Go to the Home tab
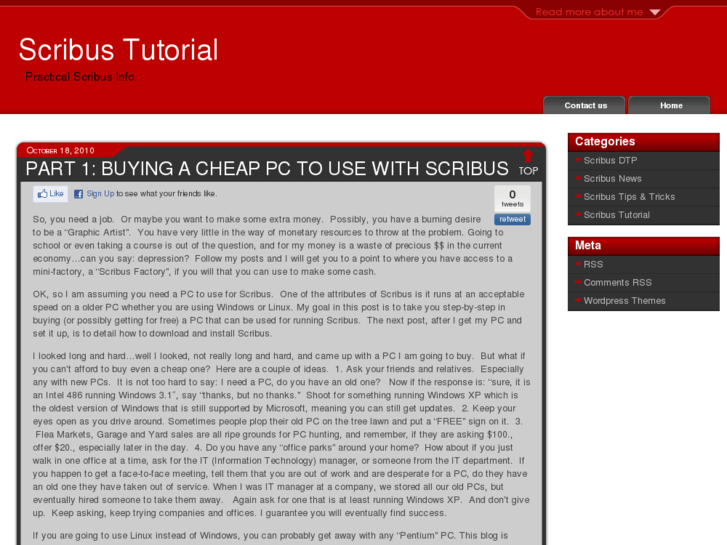Viewport: 727px width, 545px height. pos(670,105)
